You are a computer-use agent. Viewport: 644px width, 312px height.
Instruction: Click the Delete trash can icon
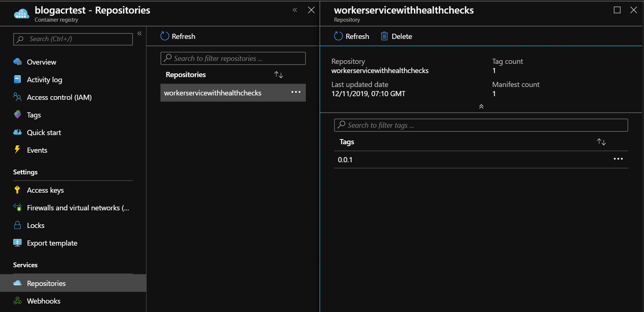pyautogui.click(x=384, y=36)
